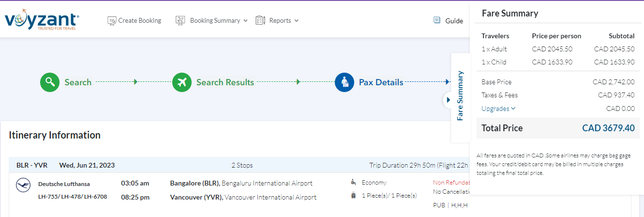Click the green Search magnifier step icon
The width and height of the screenshot is (644, 217).
[49, 82]
